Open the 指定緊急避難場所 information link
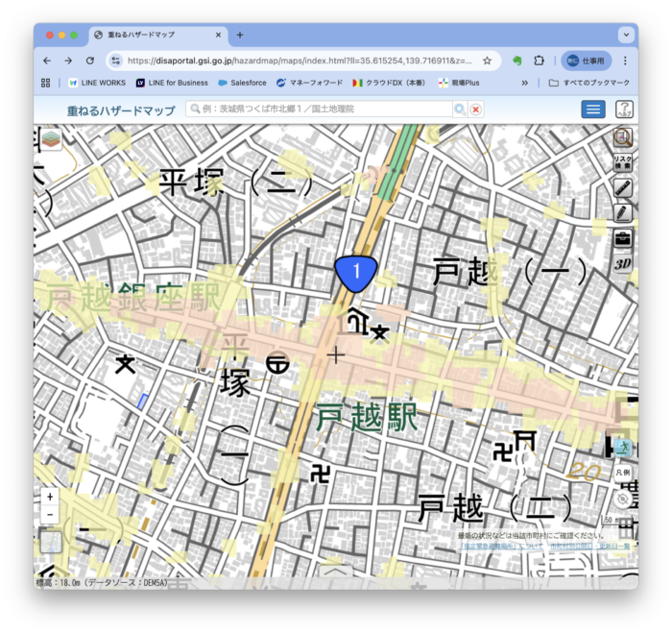Viewport: 672px width, 634px height. (489, 546)
